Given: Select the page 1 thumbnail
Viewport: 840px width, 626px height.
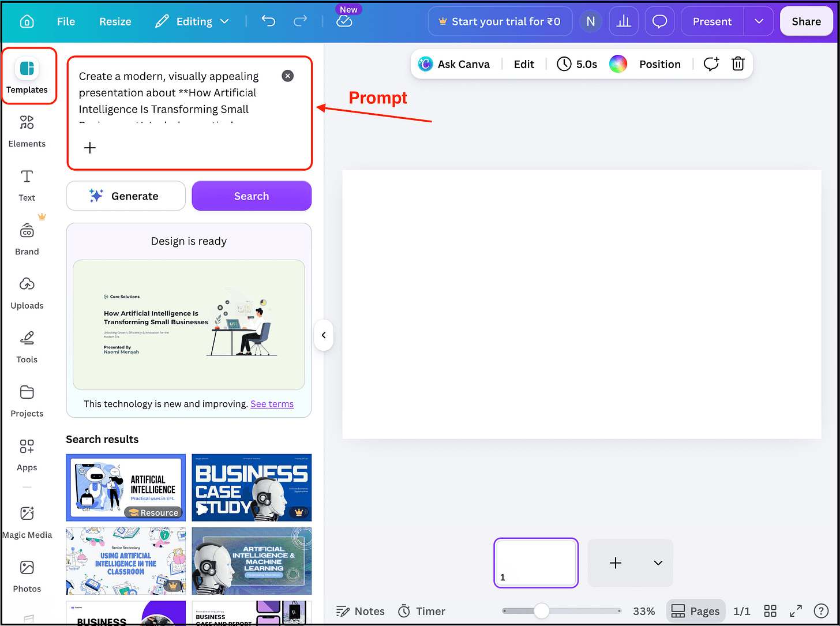Looking at the screenshot, I should [536, 563].
